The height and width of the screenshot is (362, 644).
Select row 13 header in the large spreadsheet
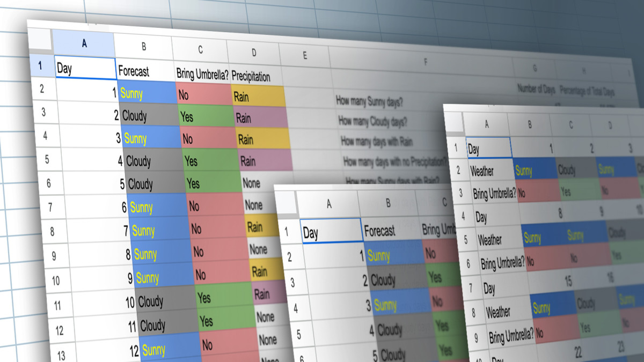tap(61, 354)
